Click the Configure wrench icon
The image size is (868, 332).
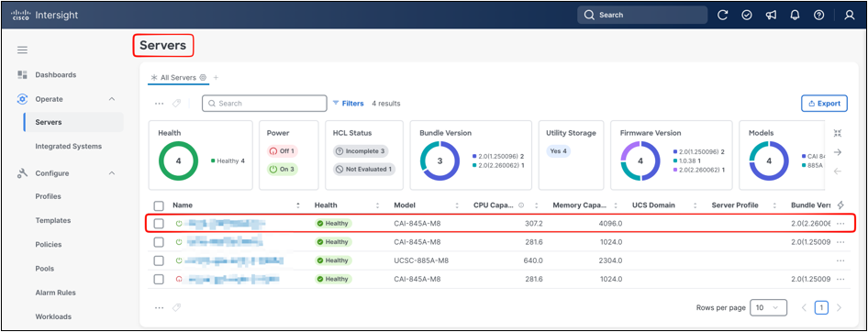coord(22,173)
